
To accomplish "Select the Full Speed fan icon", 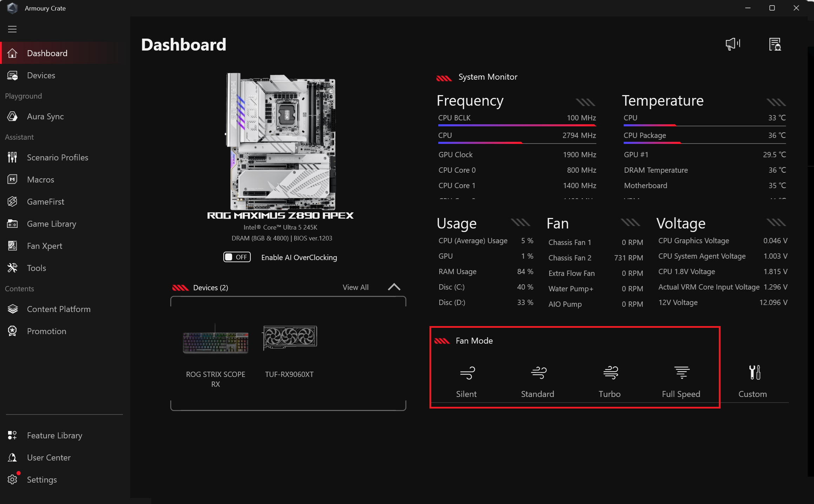I will [682, 373].
